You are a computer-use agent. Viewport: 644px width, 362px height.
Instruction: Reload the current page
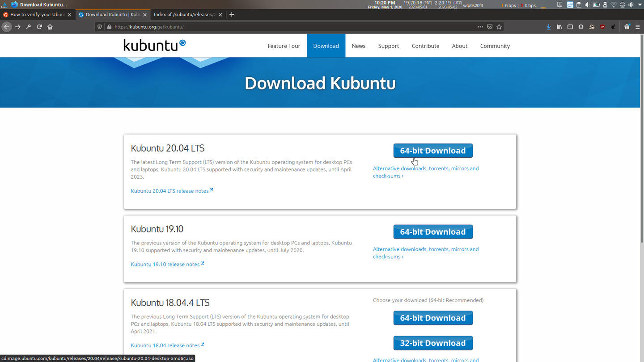click(x=39, y=27)
